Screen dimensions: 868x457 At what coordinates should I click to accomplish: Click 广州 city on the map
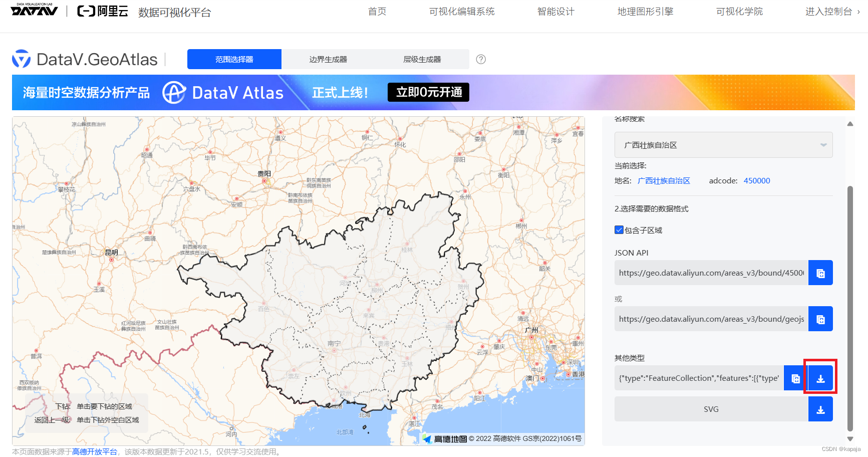coord(531,330)
